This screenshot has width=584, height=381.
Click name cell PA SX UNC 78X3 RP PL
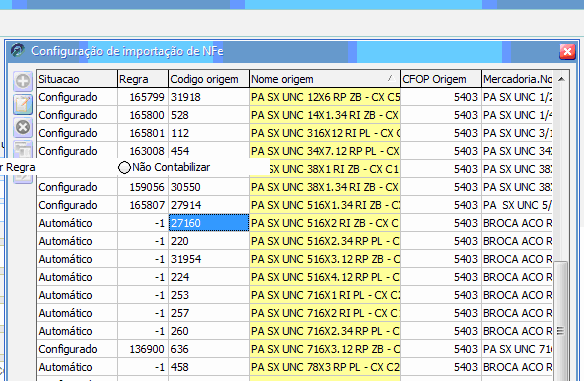[325, 367]
